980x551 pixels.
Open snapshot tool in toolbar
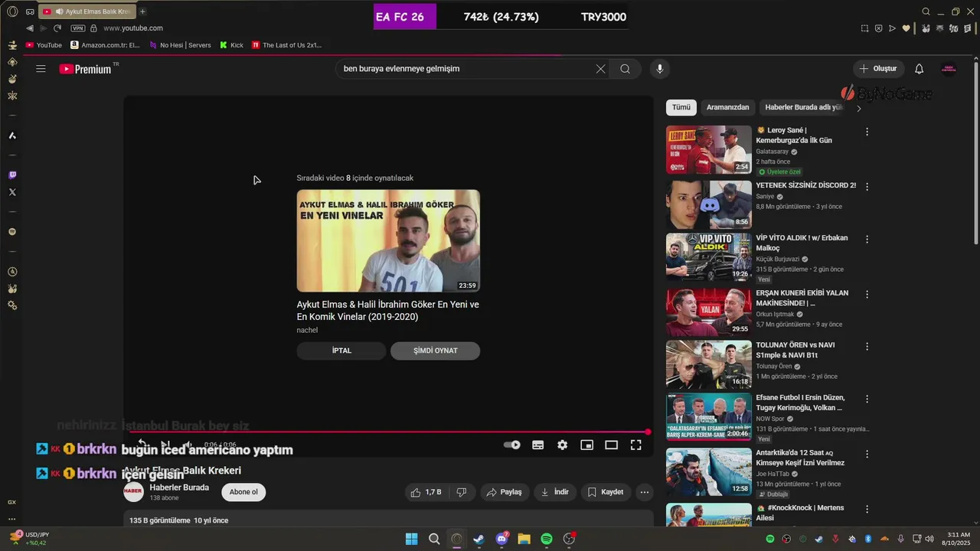865,28
